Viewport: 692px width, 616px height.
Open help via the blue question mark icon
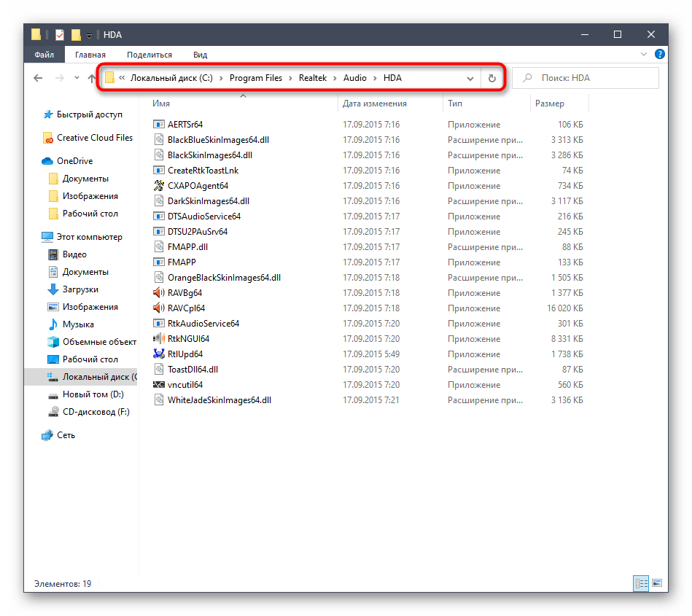point(659,54)
